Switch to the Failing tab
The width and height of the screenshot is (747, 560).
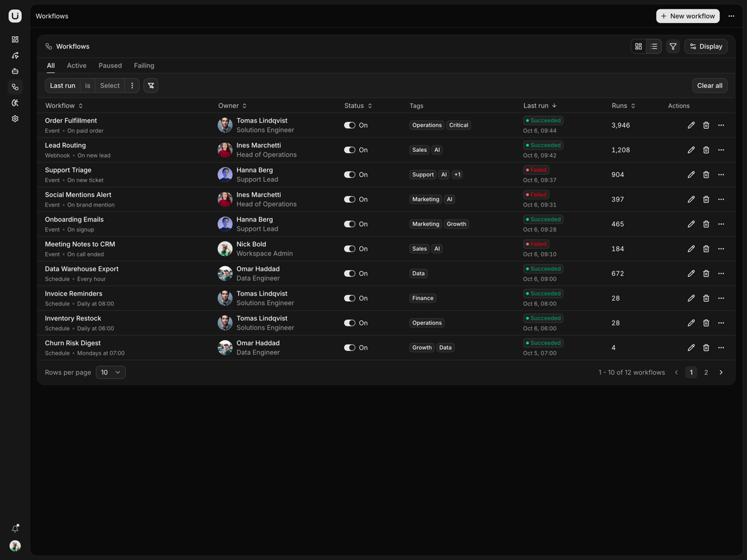tap(144, 65)
